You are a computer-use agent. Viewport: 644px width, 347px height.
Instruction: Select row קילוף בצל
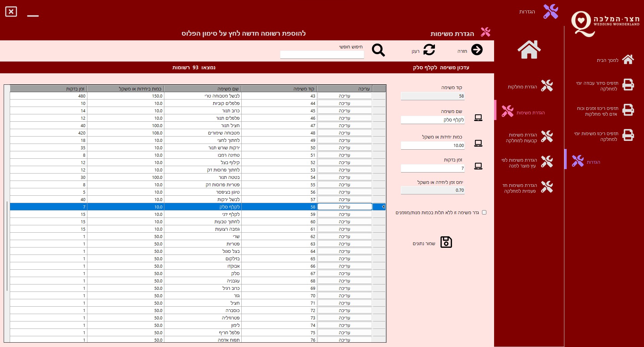198,162
